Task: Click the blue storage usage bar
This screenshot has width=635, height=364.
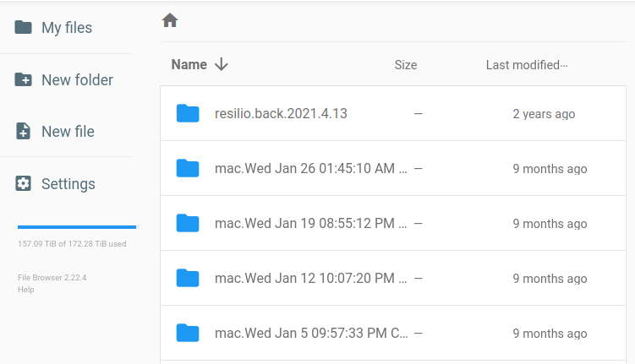Action: 77,227
